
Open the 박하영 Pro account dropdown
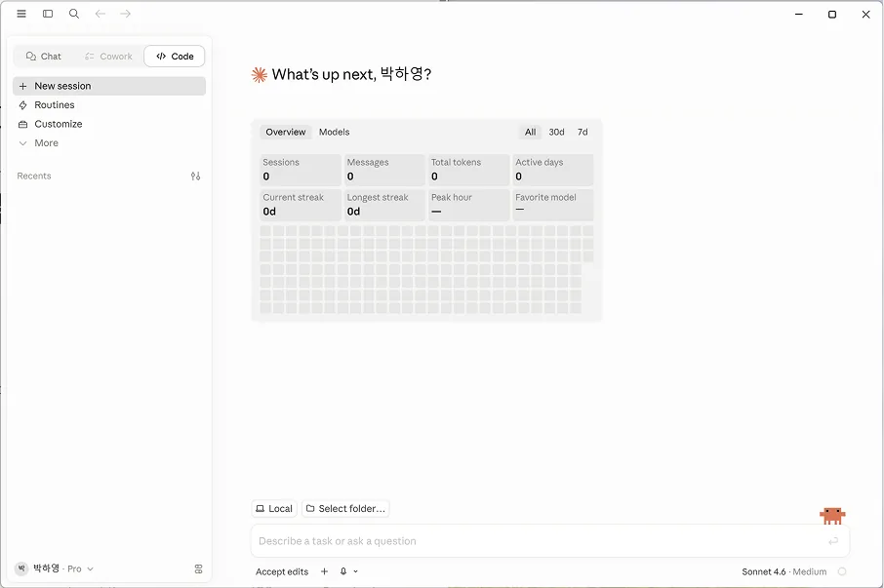54,568
